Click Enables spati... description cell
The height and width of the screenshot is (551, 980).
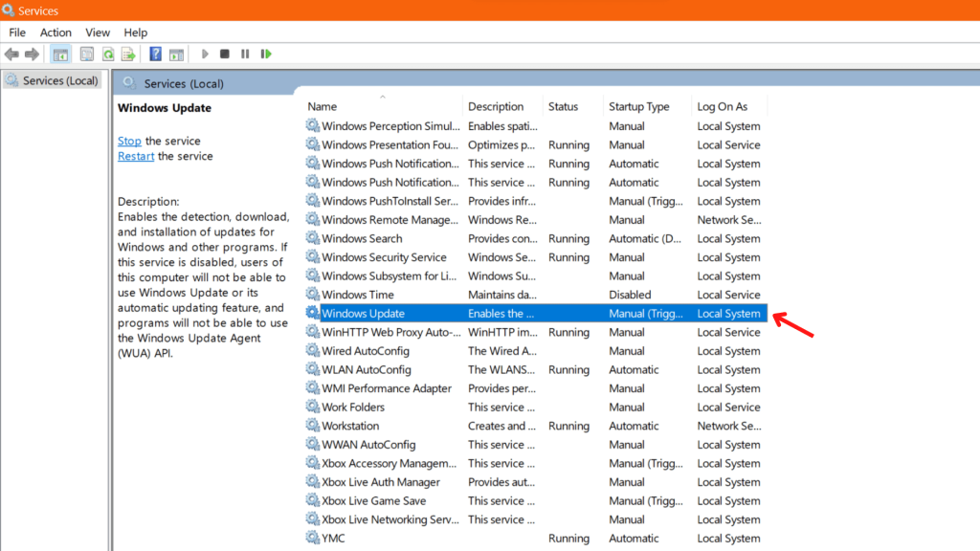(502, 126)
